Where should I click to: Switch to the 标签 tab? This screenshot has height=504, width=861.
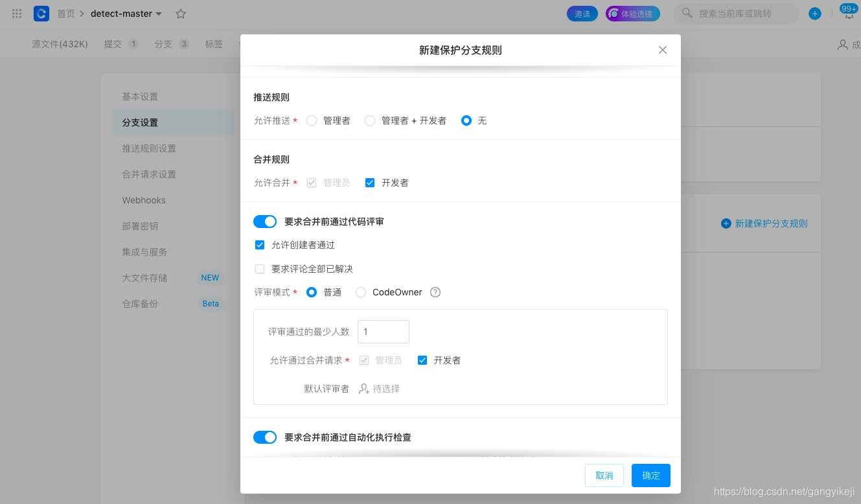click(x=214, y=44)
